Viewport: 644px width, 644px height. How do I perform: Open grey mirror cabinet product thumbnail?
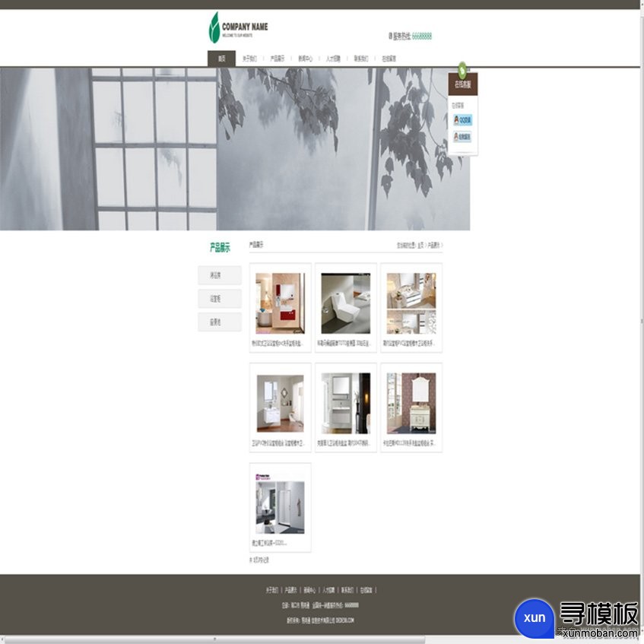click(x=345, y=403)
